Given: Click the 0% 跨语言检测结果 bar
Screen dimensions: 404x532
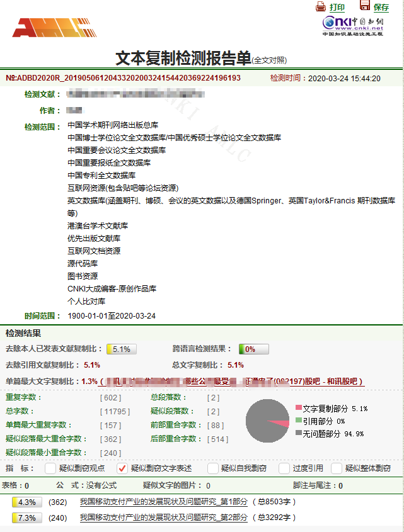Looking at the screenshot, I should (254, 349).
